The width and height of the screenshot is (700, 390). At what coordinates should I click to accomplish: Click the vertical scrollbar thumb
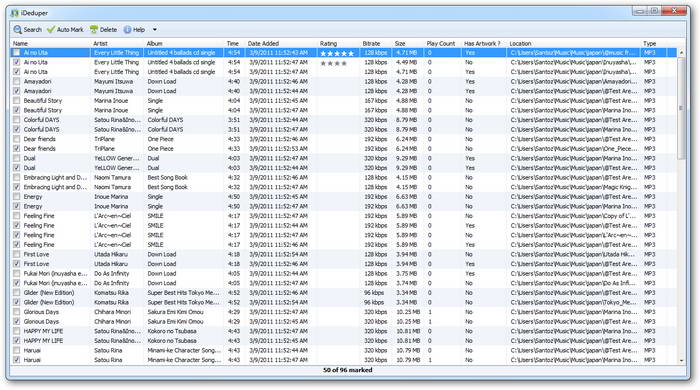click(x=681, y=108)
